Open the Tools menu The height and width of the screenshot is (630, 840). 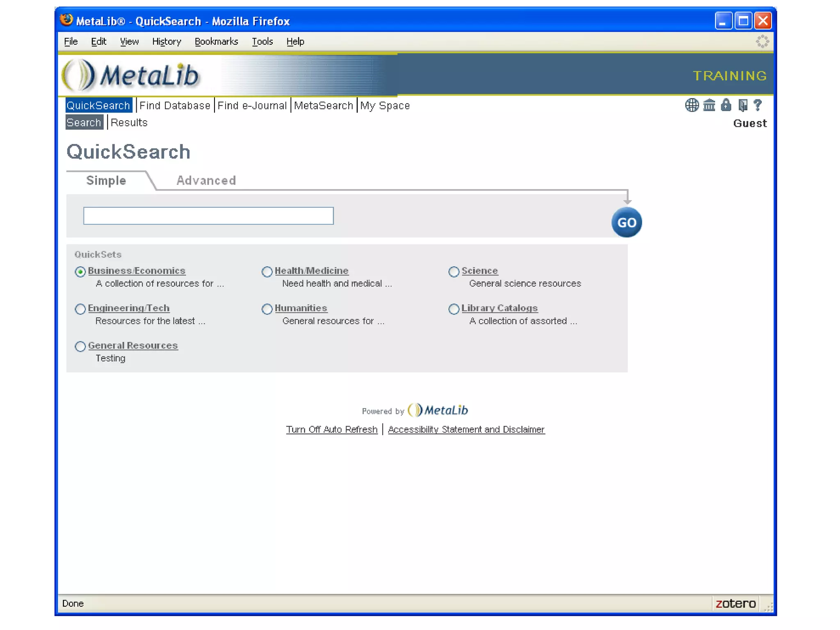[262, 41]
